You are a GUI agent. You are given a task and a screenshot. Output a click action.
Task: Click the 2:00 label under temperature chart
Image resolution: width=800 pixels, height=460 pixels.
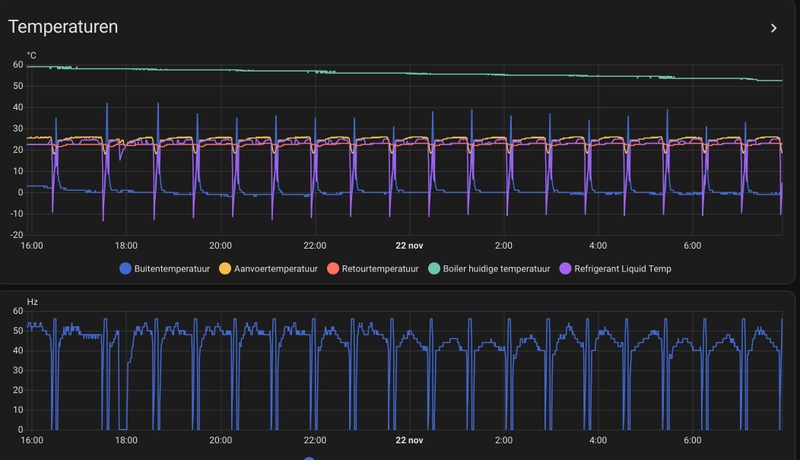504,246
